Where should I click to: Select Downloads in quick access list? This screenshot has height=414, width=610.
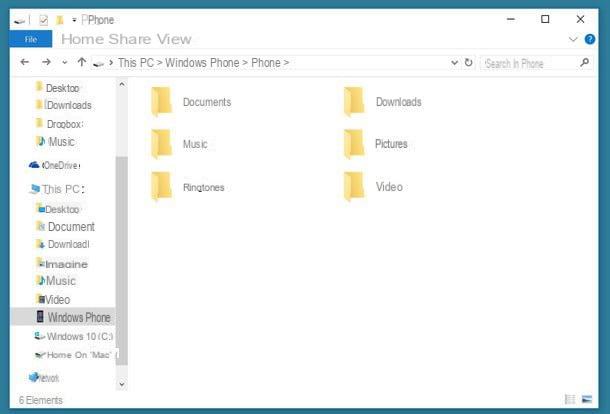point(63,105)
